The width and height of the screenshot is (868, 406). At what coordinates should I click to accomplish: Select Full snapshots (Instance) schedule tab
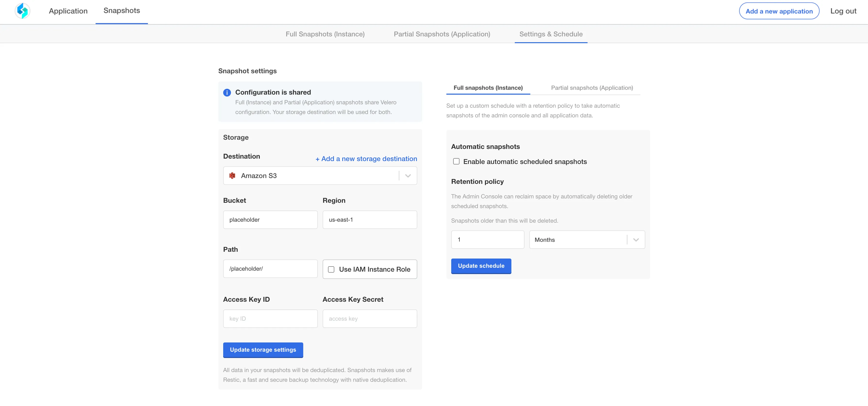pyautogui.click(x=488, y=88)
